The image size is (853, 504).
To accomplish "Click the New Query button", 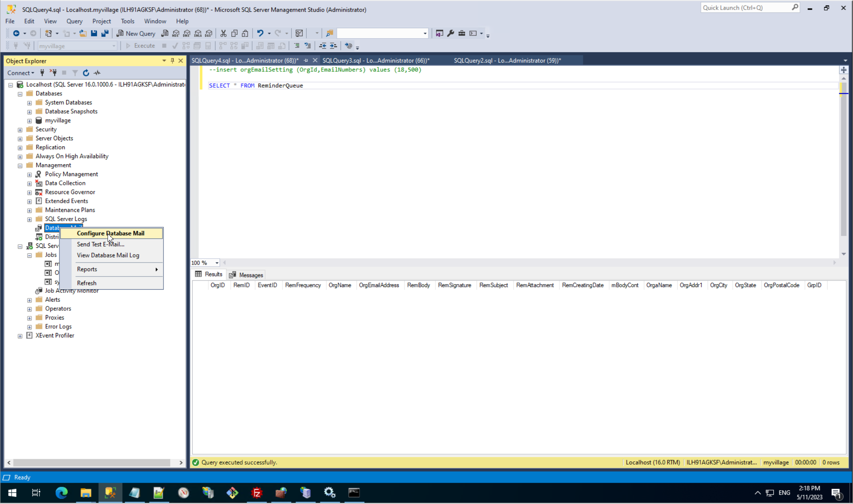I will pos(136,33).
